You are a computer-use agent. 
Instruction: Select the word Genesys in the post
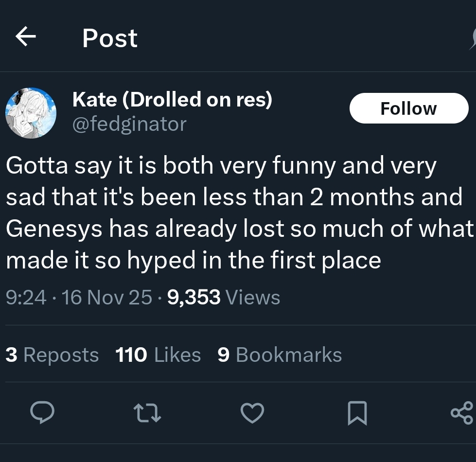click(54, 230)
